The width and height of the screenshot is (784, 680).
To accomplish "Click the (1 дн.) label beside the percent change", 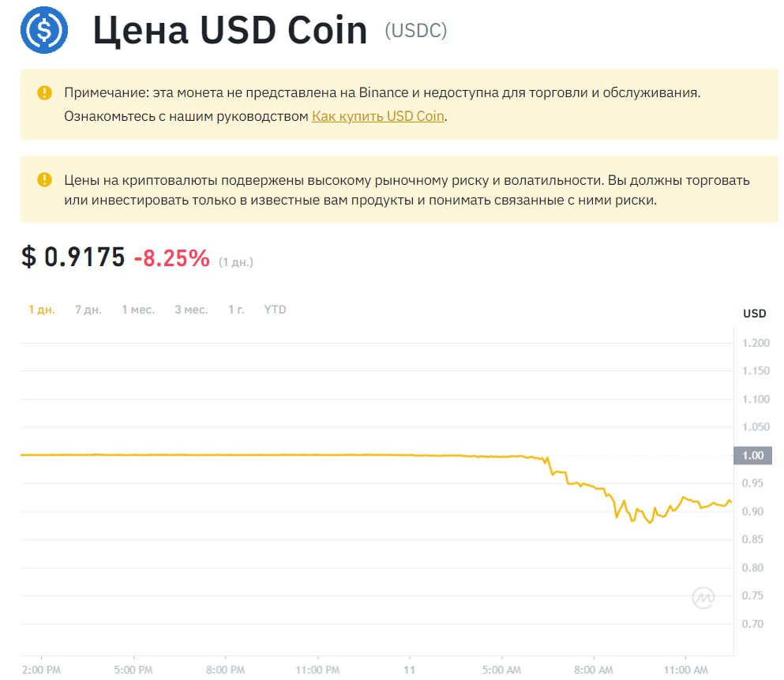I will pos(236,261).
